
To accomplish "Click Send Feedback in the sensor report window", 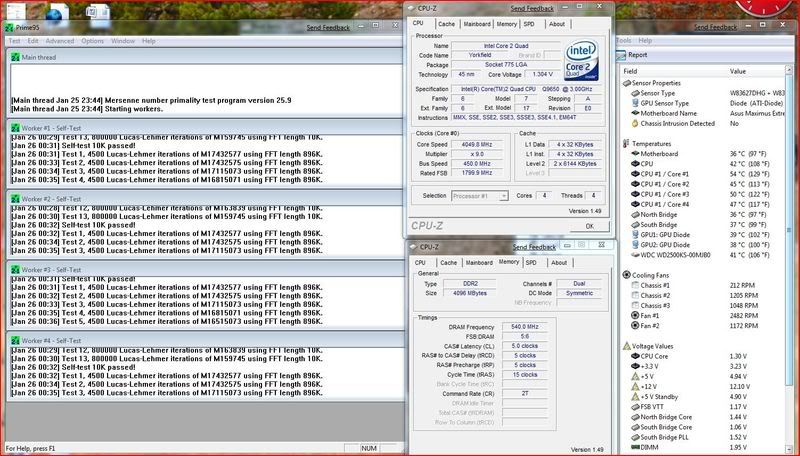I will pyautogui.click(x=715, y=27).
